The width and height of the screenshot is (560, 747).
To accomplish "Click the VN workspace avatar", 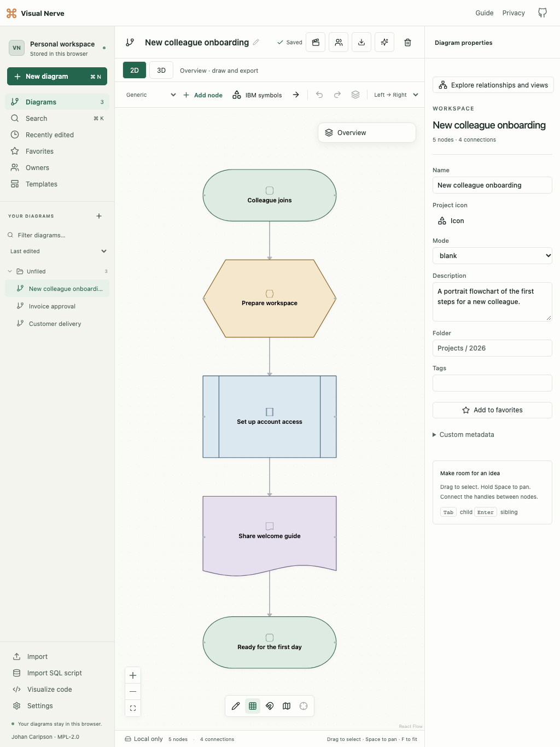I will pos(17,48).
